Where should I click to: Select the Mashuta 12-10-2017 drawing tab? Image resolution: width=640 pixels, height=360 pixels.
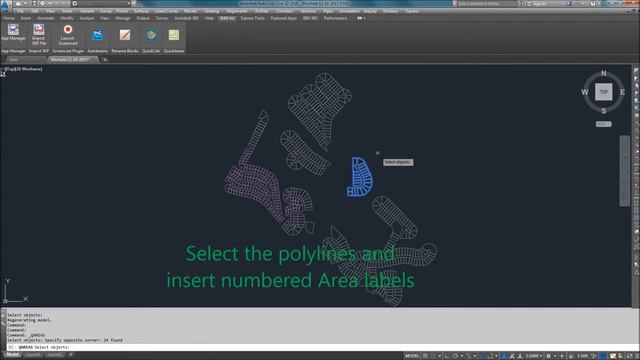(73, 60)
